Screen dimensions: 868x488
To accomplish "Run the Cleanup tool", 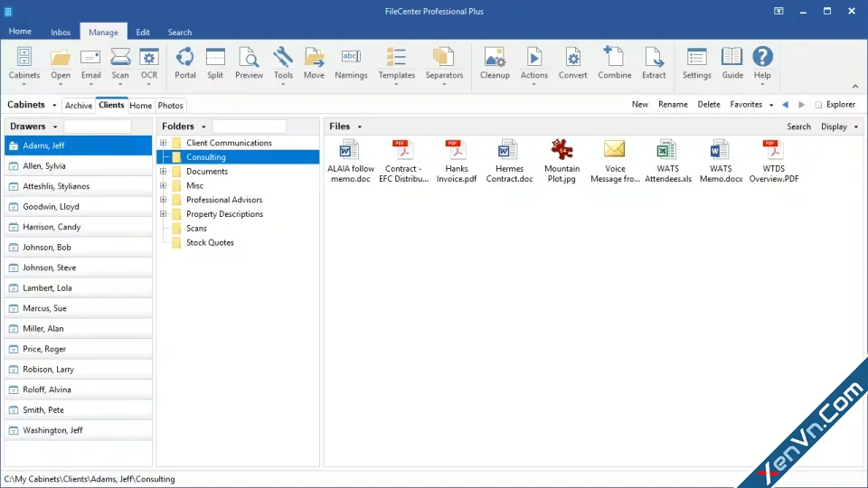I will coord(495,63).
